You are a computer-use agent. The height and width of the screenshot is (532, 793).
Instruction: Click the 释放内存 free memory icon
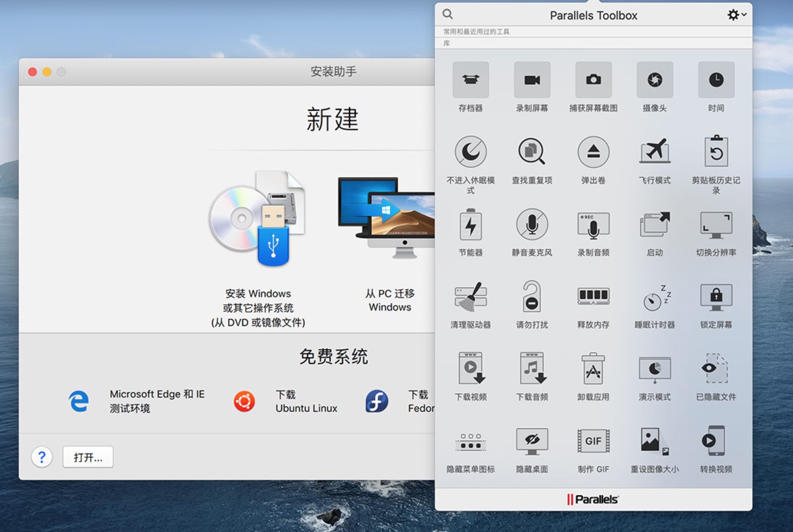tap(593, 296)
